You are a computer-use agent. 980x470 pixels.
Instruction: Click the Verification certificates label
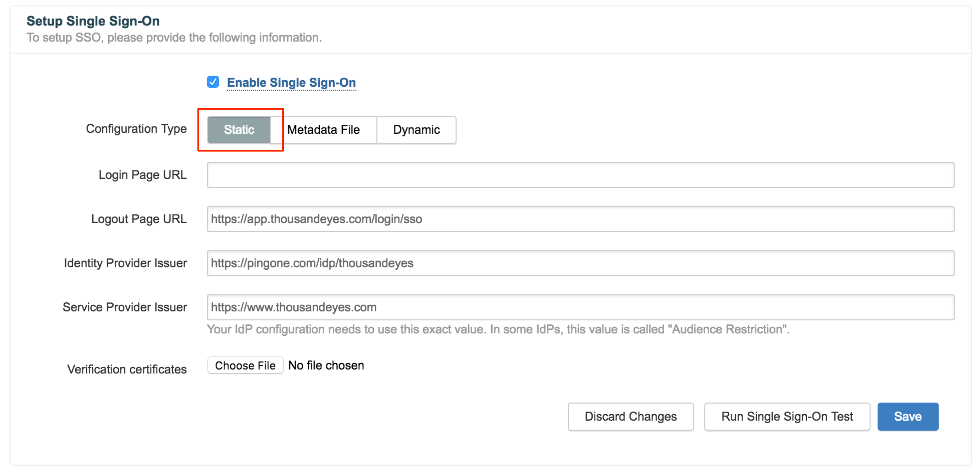point(127,369)
